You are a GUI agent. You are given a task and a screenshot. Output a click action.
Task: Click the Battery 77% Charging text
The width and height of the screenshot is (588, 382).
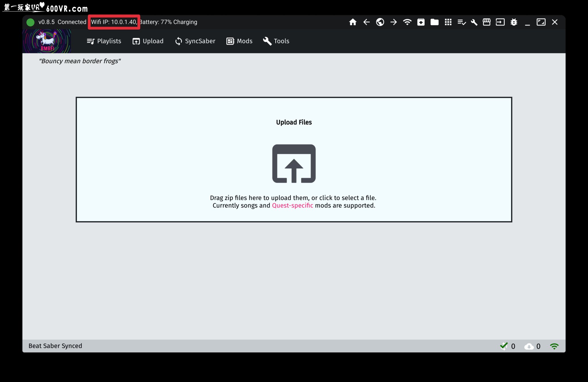(x=168, y=22)
